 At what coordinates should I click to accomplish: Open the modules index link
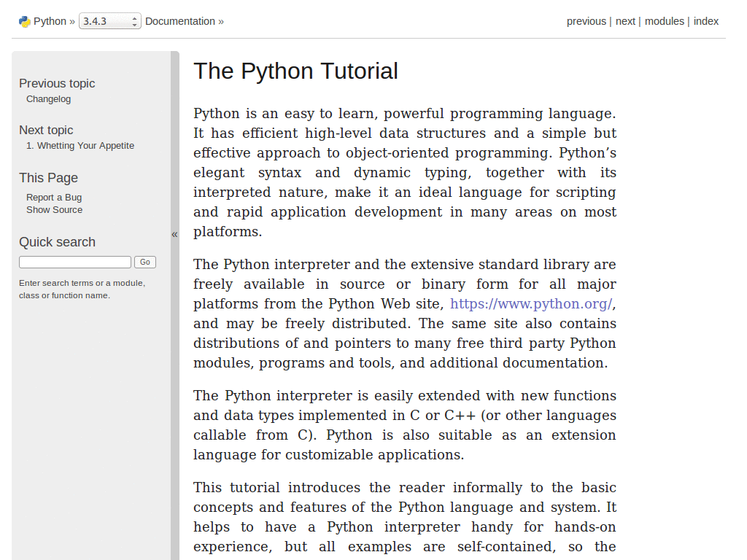(x=664, y=21)
